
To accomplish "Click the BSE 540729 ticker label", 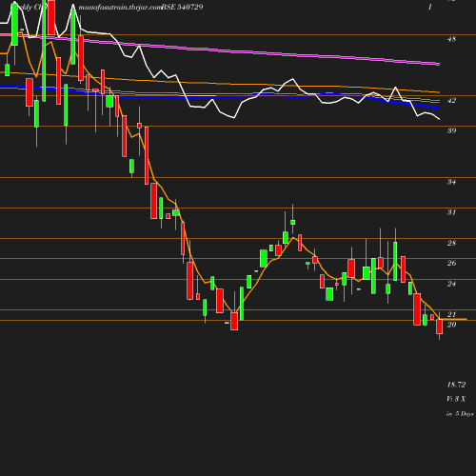I will (x=182, y=7).
